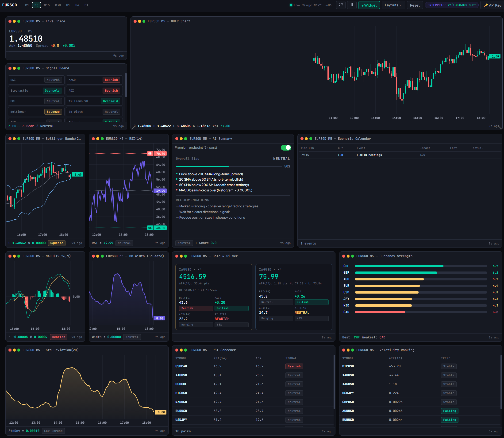
Task: Close the Currency Strength widget via red dot
Action: click(x=344, y=256)
